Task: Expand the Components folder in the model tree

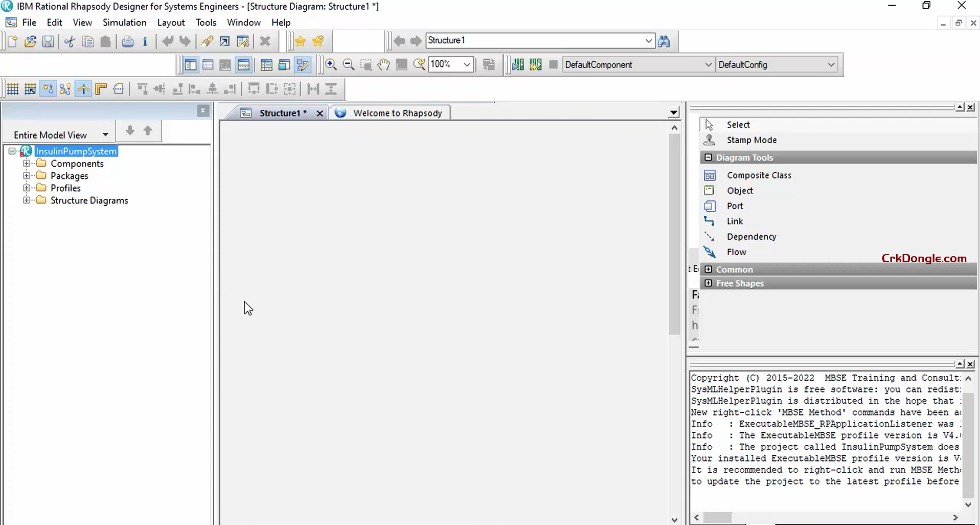Action: pos(26,163)
